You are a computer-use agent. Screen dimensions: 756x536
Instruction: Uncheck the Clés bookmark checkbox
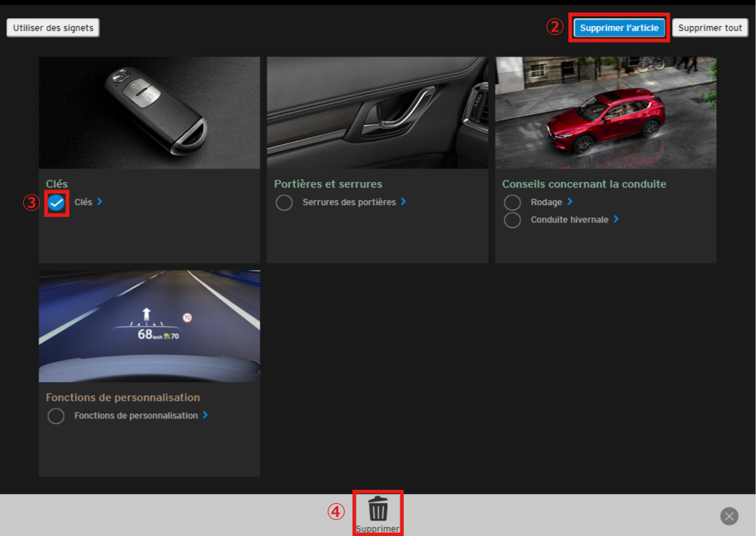tap(57, 203)
